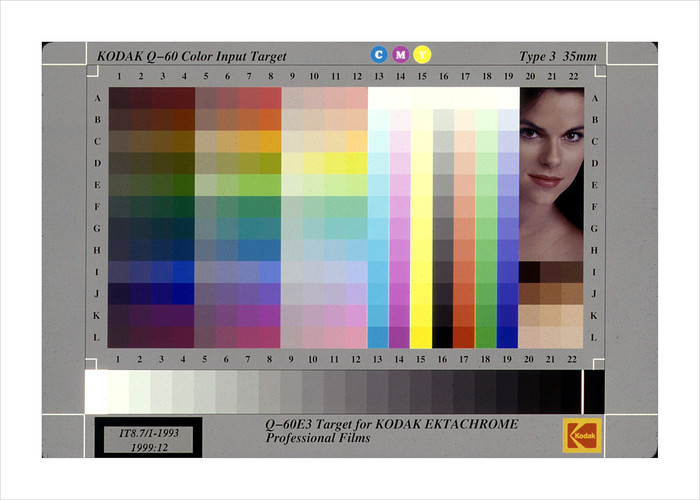Image resolution: width=700 pixels, height=500 pixels.
Task: Pick the pale pink swatch at A12
Action: click(x=357, y=98)
